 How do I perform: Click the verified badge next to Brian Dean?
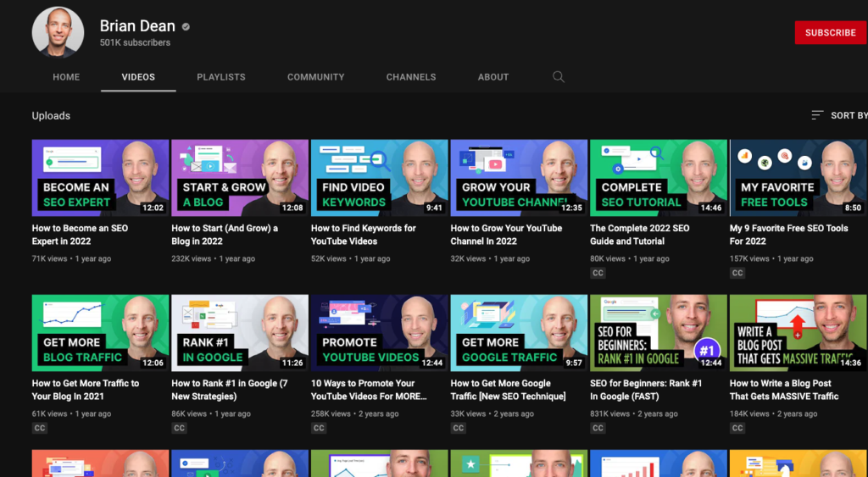point(186,26)
